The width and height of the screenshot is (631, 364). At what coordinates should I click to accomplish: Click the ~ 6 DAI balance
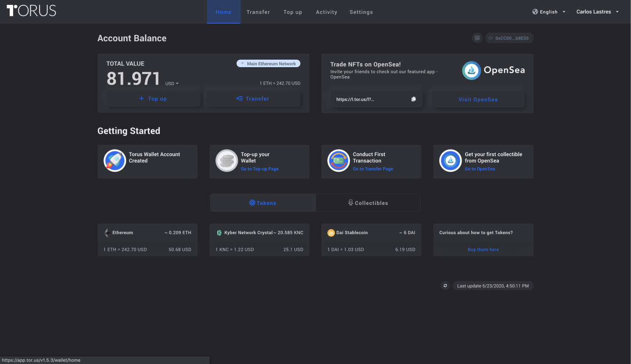coord(407,233)
